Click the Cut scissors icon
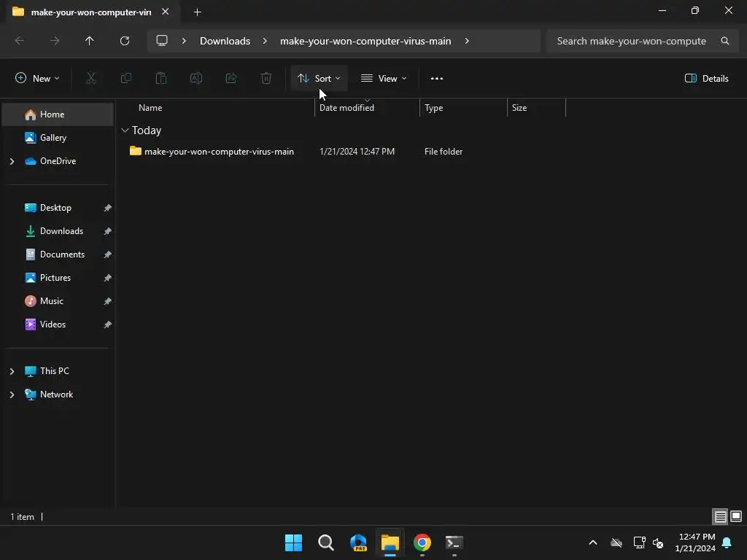747x560 pixels. pyautogui.click(x=90, y=79)
